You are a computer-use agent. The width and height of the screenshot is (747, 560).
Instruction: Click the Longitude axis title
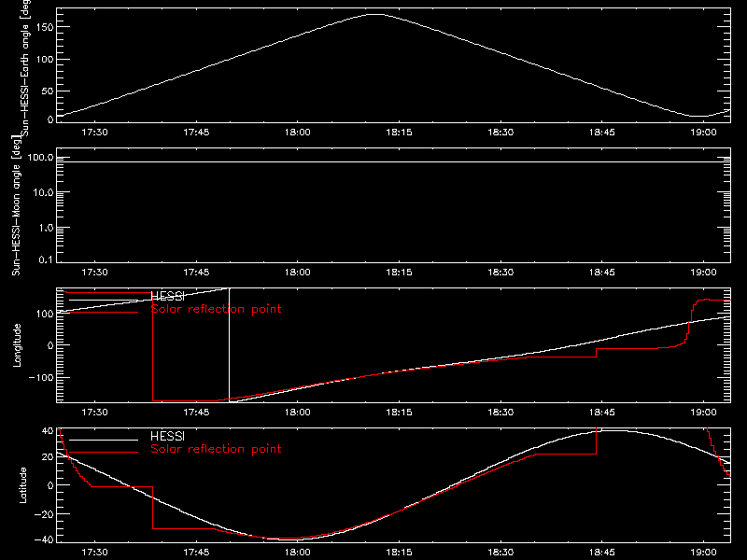(x=17, y=345)
